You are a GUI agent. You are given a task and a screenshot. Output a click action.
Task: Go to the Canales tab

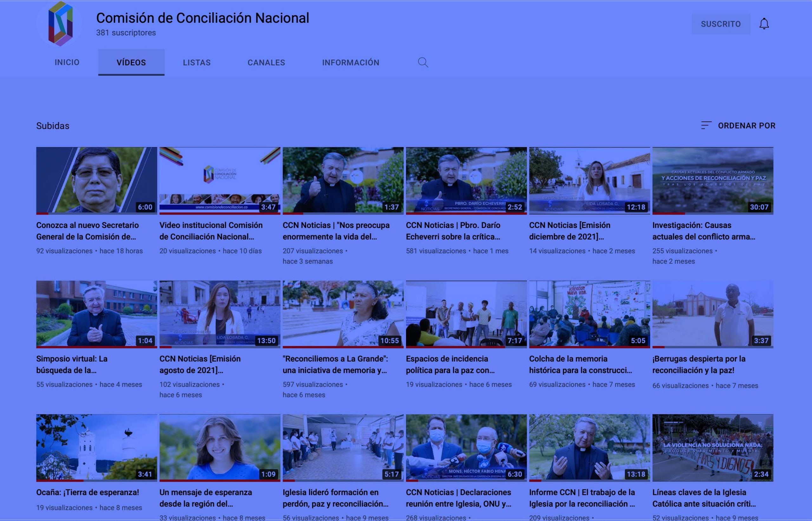point(266,62)
